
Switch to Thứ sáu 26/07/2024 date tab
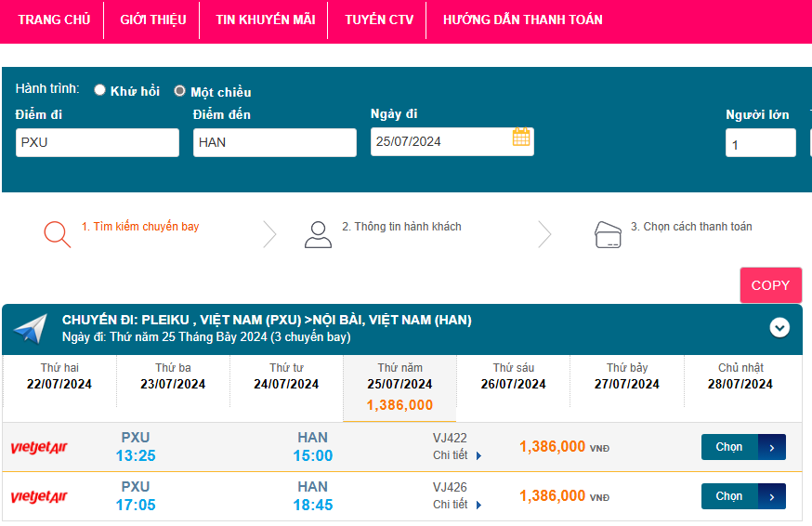point(515,376)
